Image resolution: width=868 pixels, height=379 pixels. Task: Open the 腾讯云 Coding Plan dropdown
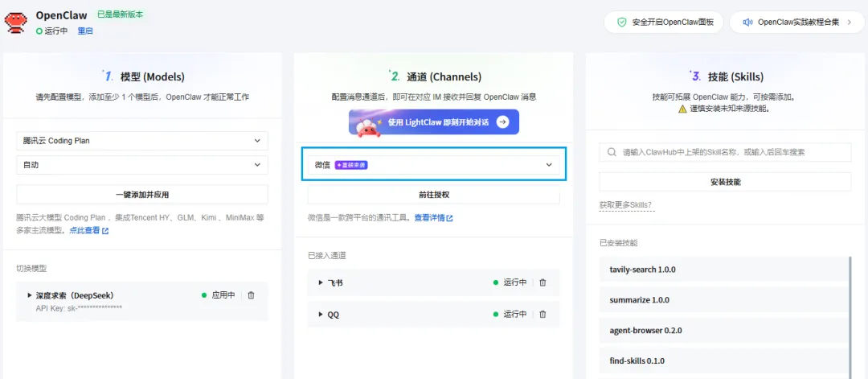point(142,141)
